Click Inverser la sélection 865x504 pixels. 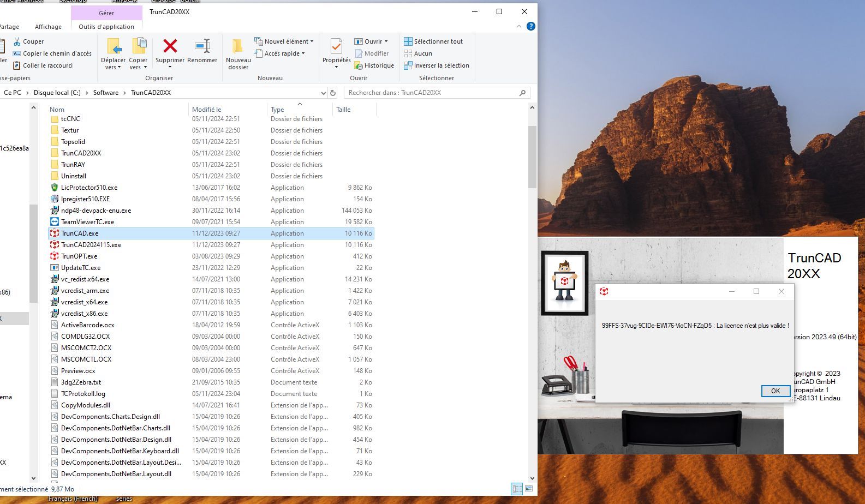pyautogui.click(x=437, y=65)
